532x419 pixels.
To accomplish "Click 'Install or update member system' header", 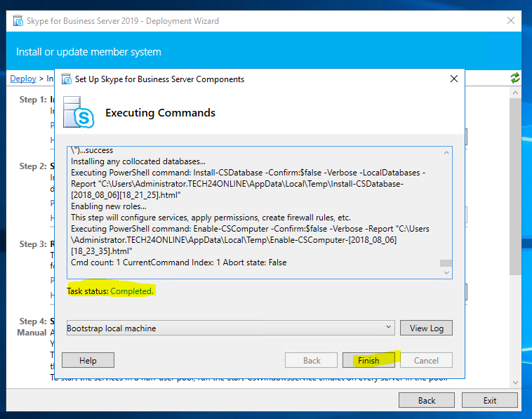I will pyautogui.click(x=88, y=52).
